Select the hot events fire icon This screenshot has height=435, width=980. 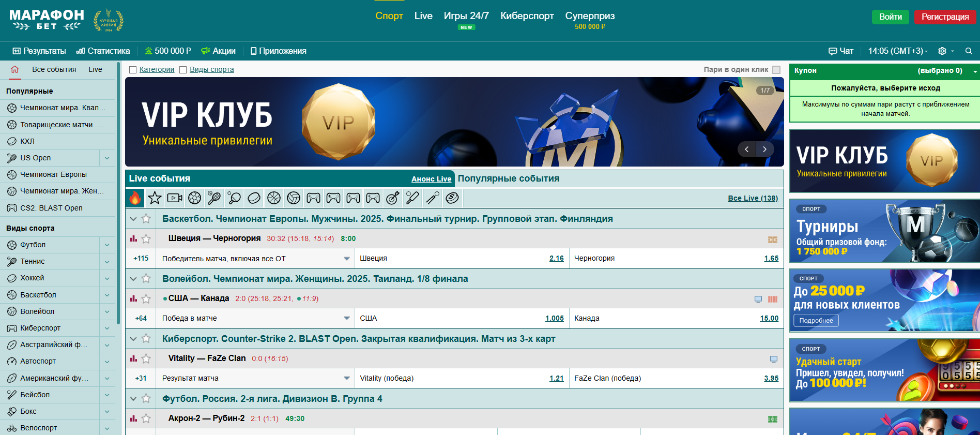[135, 198]
